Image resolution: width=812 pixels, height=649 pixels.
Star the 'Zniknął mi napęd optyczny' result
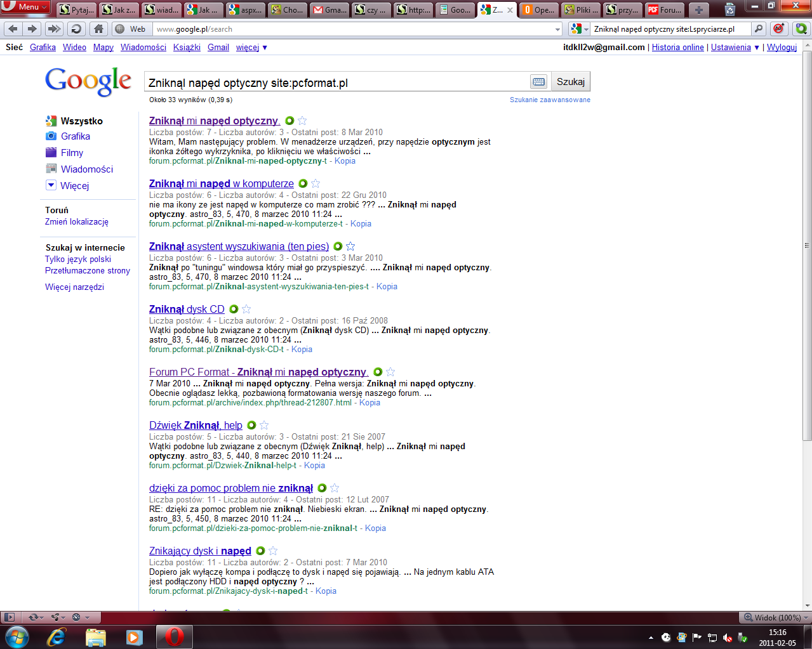pos(302,121)
